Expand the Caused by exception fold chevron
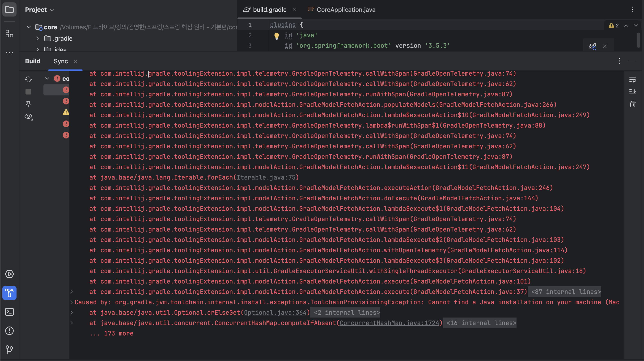Viewport: 644px width, 361px height. pyautogui.click(x=72, y=302)
